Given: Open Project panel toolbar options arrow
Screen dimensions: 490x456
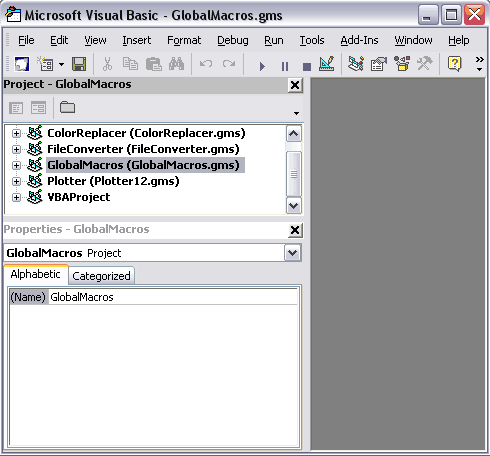Looking at the screenshot, I should tap(296, 113).
